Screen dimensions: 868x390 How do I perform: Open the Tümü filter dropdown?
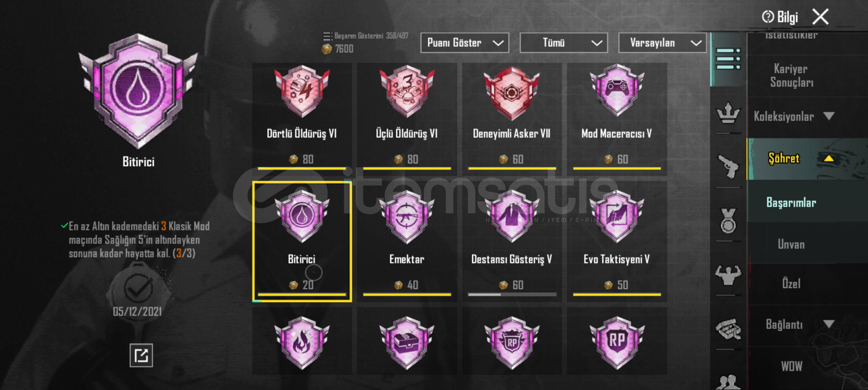[564, 43]
